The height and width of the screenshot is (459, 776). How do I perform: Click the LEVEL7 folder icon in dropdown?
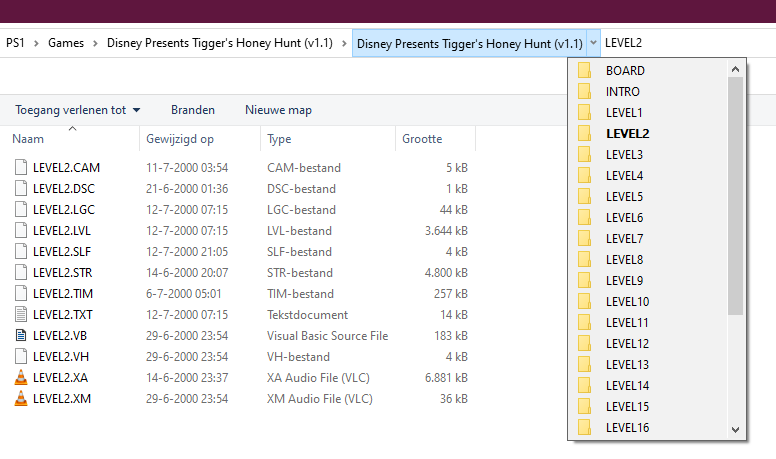pos(584,239)
